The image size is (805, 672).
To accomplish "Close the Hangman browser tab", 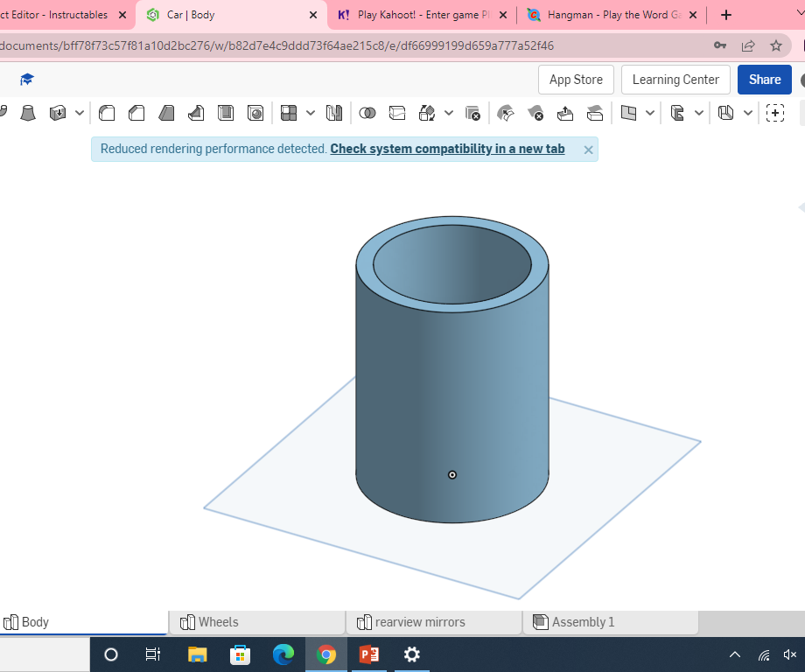I will pos(693,15).
